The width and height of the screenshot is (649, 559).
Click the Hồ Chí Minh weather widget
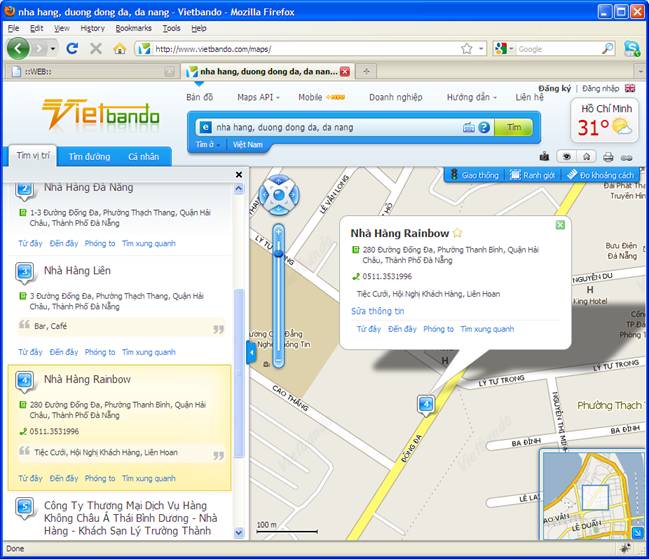click(604, 120)
